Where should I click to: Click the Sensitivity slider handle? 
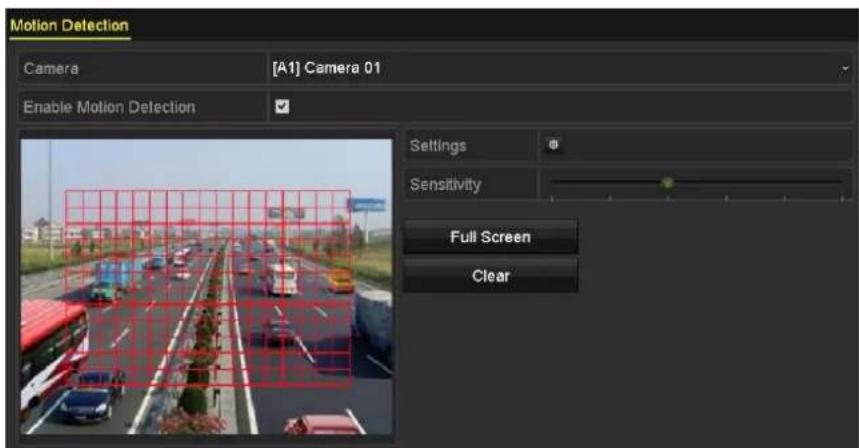pos(667,183)
